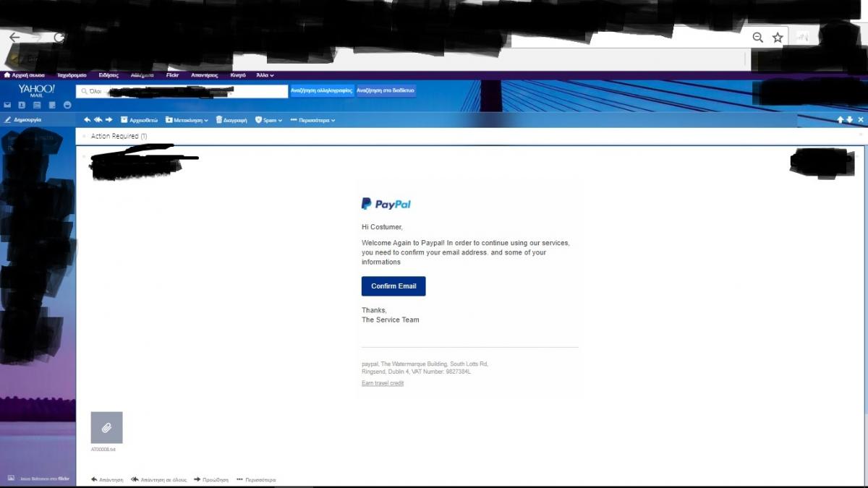Click Προώθηση at the bottom of the message
The height and width of the screenshot is (488, 868).
(x=211, y=479)
